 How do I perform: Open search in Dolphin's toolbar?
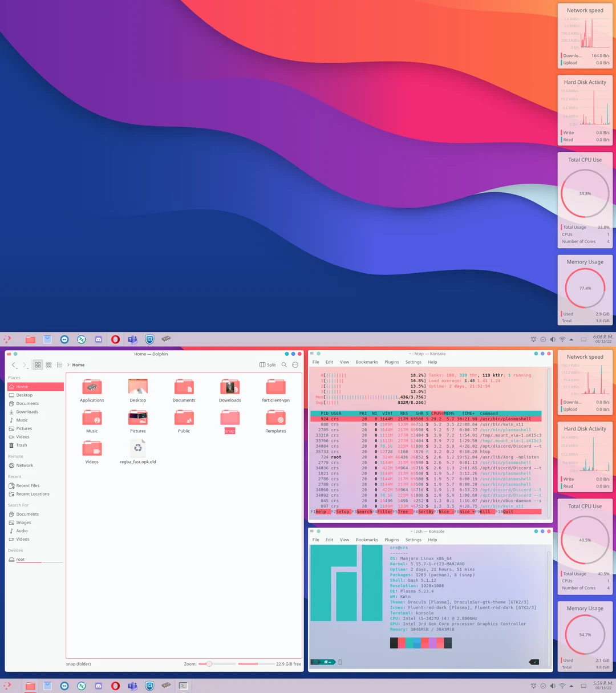(284, 364)
